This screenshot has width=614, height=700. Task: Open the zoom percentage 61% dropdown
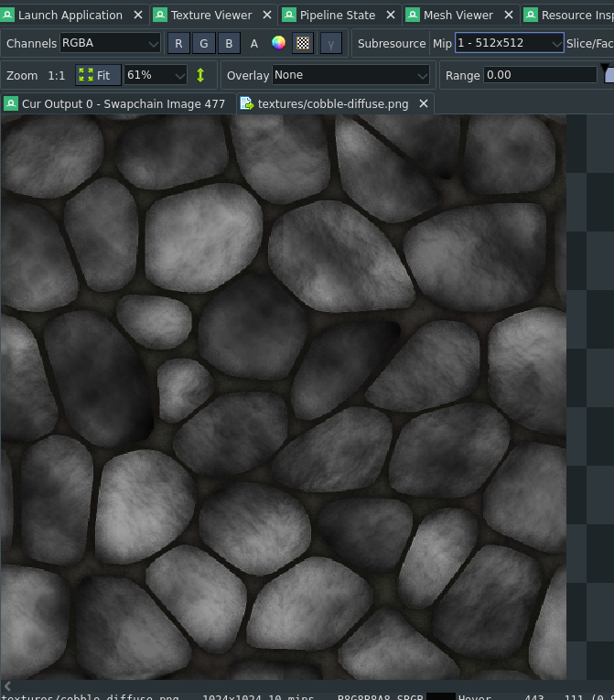pos(156,75)
